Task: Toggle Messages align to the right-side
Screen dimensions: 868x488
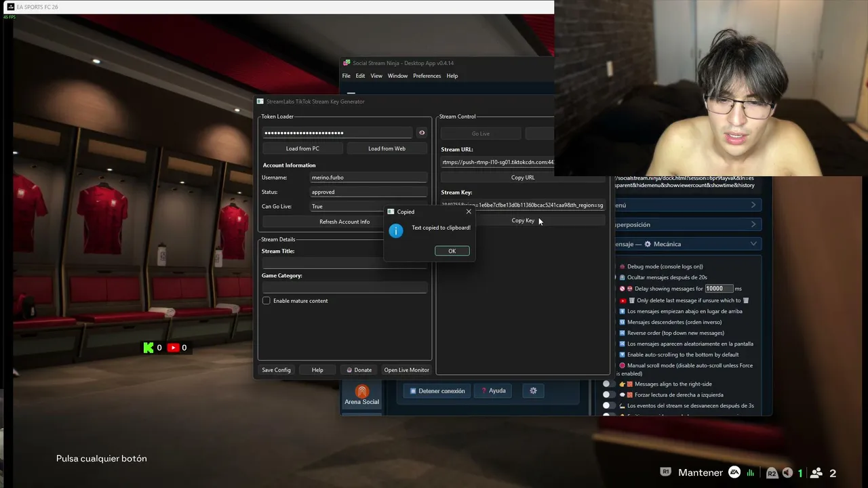Action: pos(609,384)
